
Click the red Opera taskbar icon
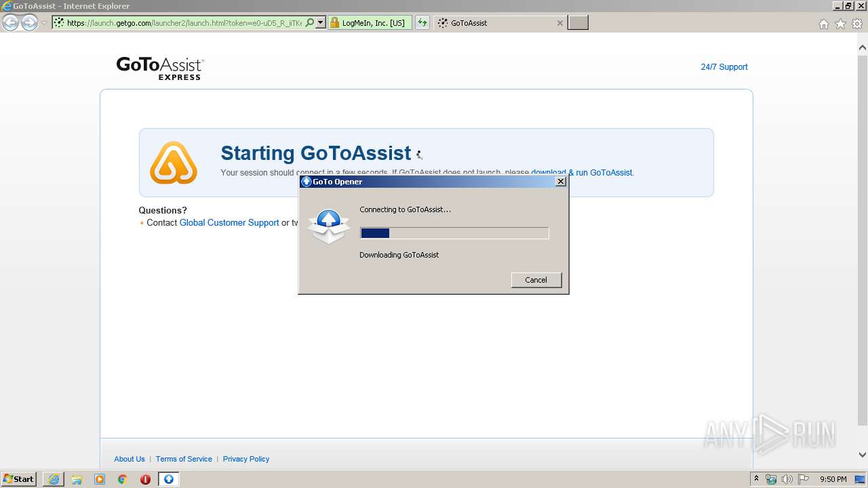click(145, 479)
